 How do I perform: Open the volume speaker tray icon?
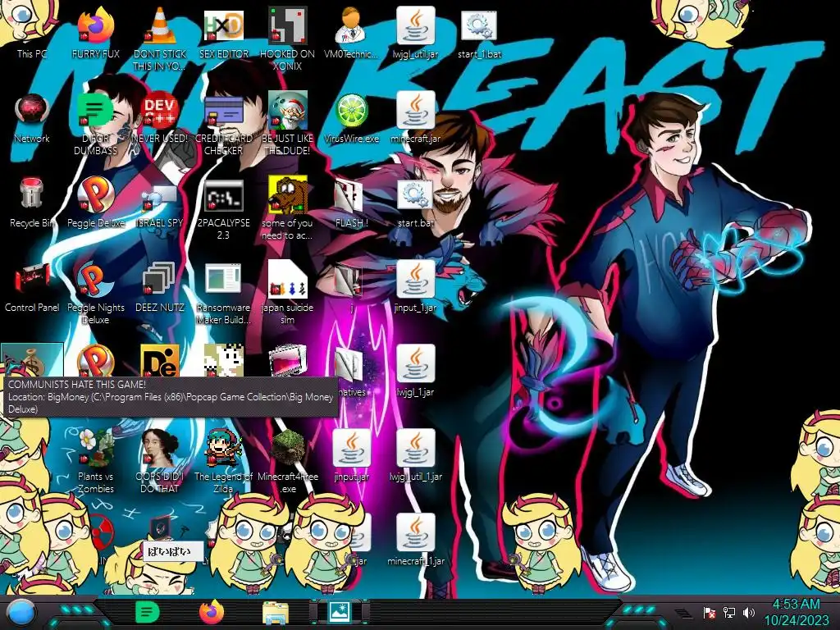coord(748,612)
